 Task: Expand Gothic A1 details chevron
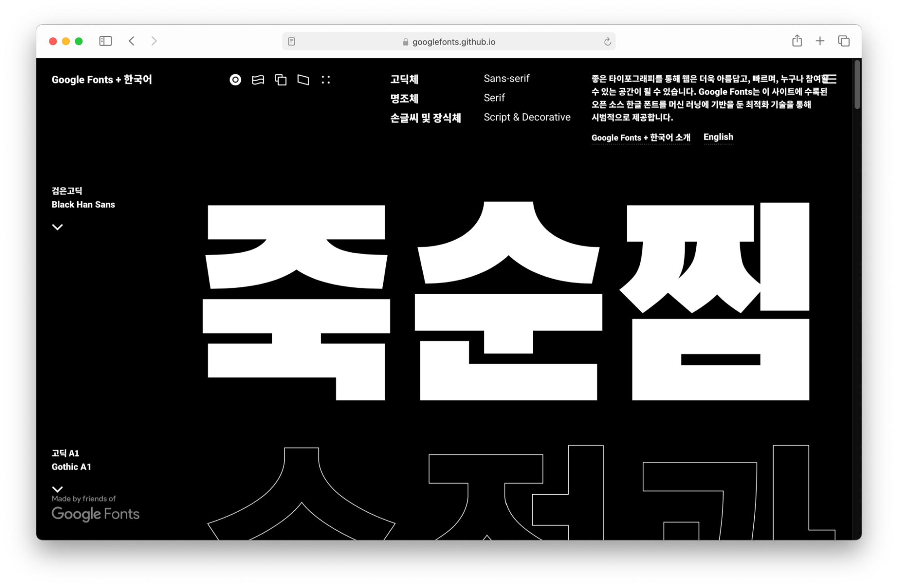(x=58, y=489)
